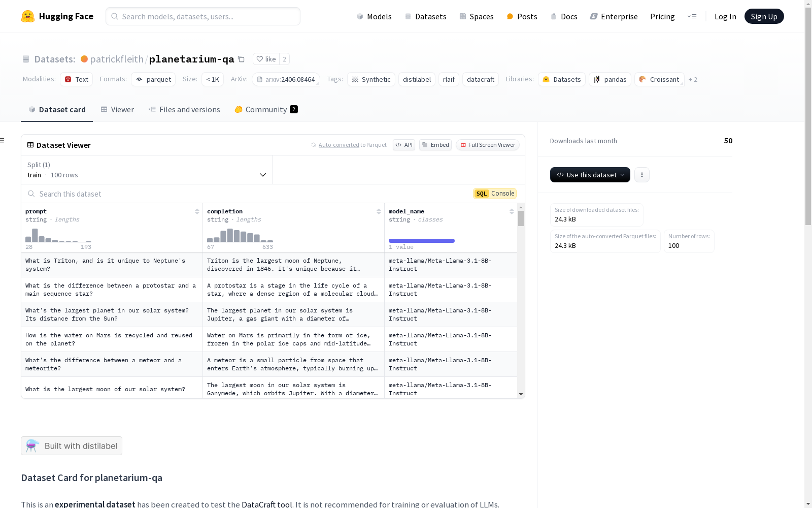812x508 pixels.
Task: Open the patrickfleith profile link
Action: tap(117, 59)
